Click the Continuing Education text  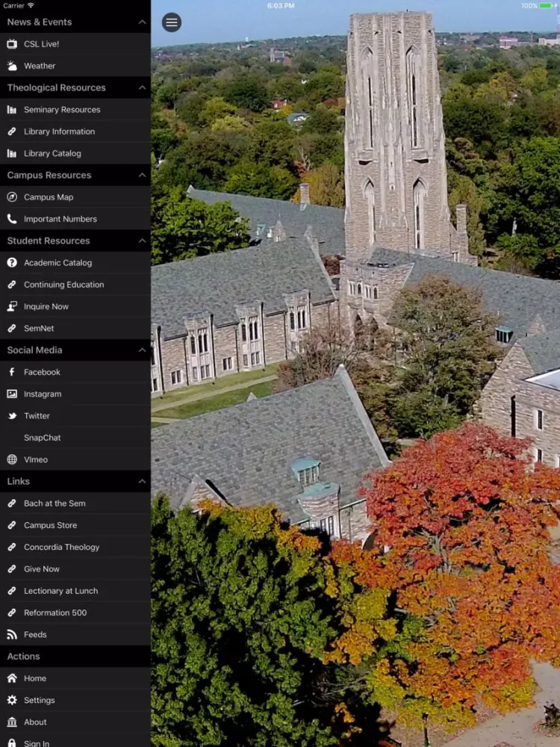(x=63, y=285)
